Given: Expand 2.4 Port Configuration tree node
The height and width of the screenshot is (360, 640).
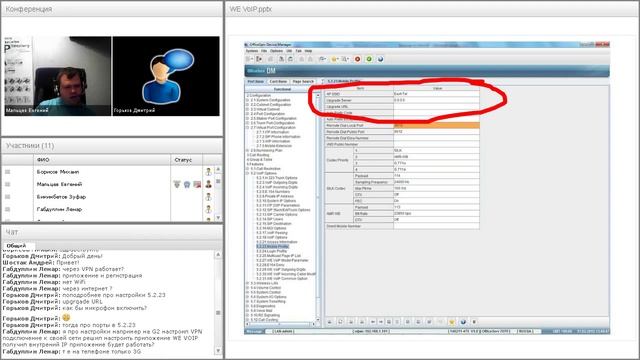Looking at the screenshot, I should [x=248, y=114].
